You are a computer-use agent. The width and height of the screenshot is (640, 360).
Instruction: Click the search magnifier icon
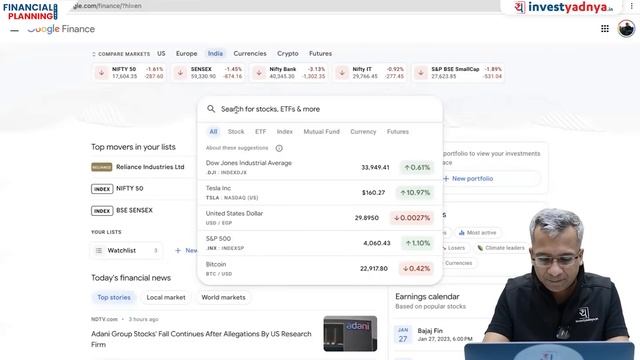point(211,109)
